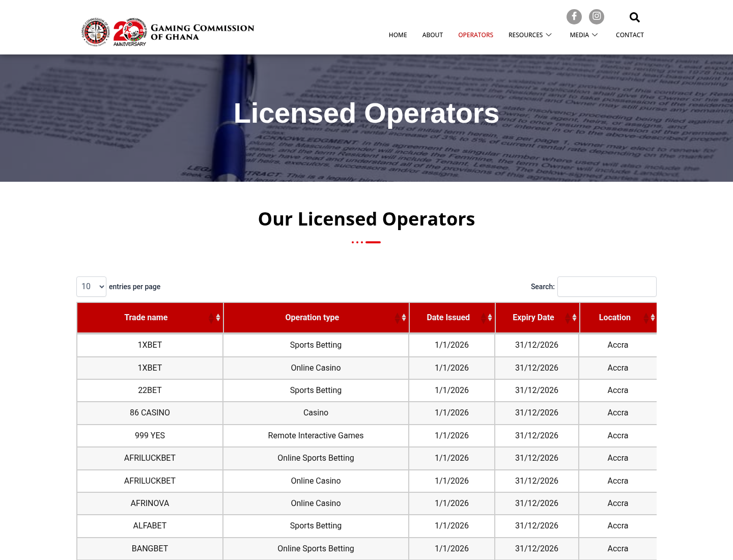Click Accra in the ALFABET row
This screenshot has width=733, height=560.
618,526
